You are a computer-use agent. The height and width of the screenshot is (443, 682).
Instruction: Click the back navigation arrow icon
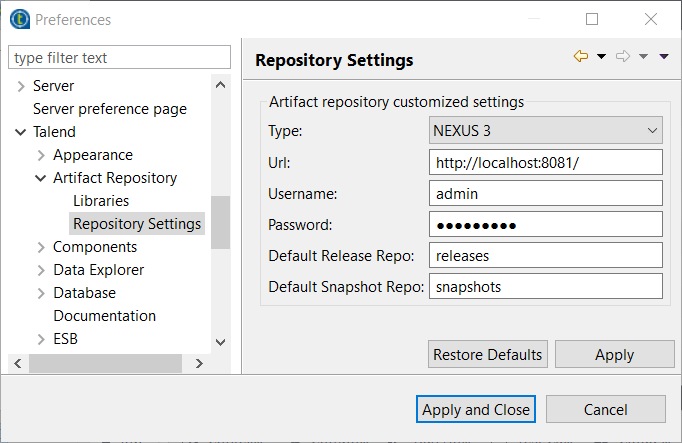click(x=580, y=57)
